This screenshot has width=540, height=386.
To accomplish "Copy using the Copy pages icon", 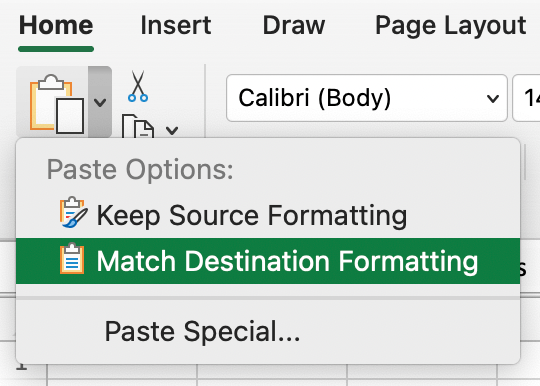I will tap(138, 127).
